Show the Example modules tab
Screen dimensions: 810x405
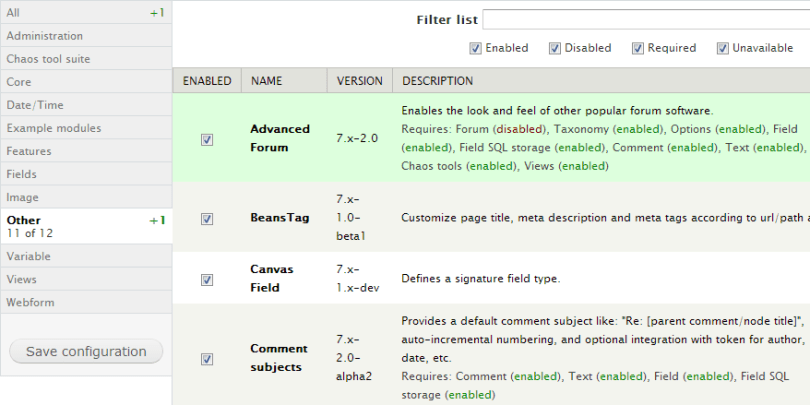click(85, 128)
